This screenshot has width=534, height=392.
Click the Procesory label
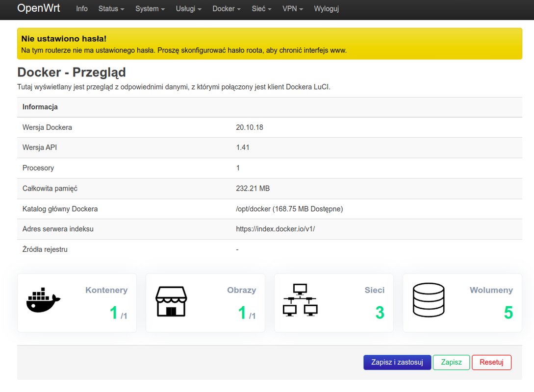coord(38,168)
